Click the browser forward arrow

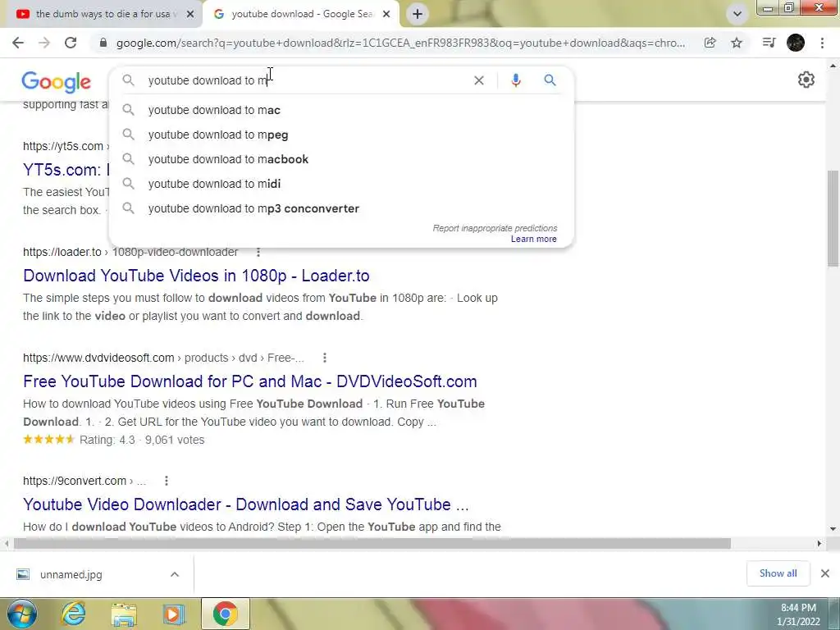click(44, 43)
